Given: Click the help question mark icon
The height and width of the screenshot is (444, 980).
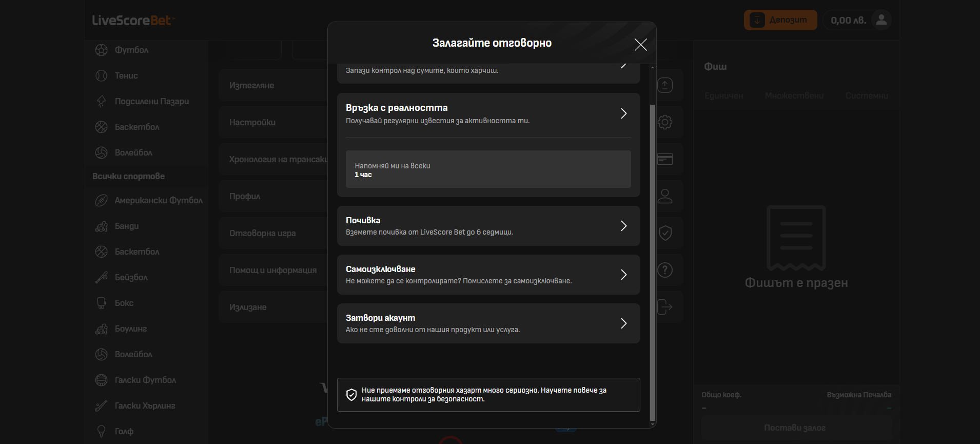Looking at the screenshot, I should click(x=665, y=270).
